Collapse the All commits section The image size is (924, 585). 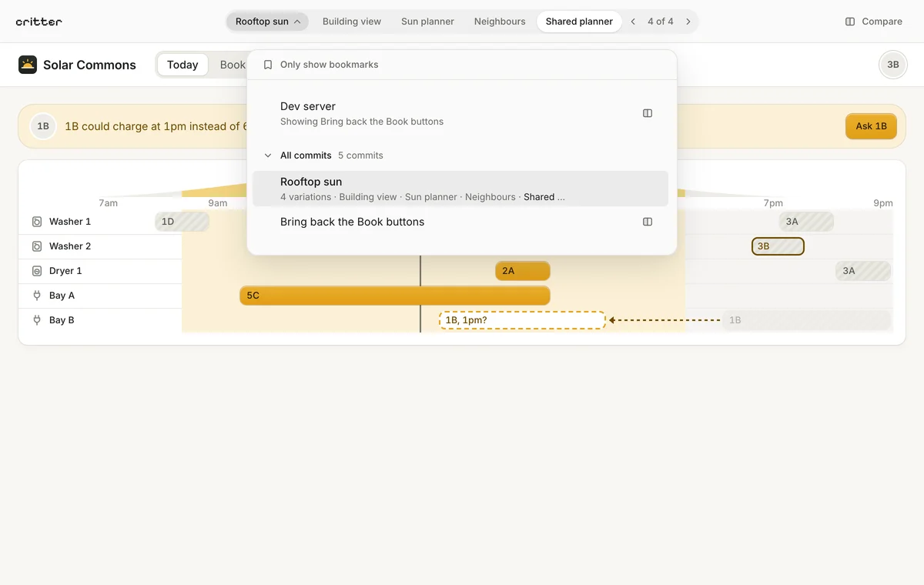(268, 155)
